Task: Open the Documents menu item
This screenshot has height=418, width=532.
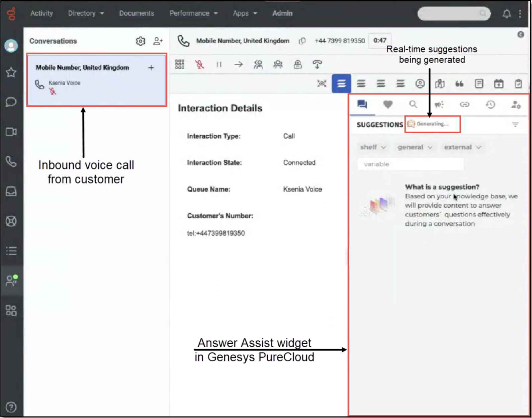Action: (x=137, y=13)
